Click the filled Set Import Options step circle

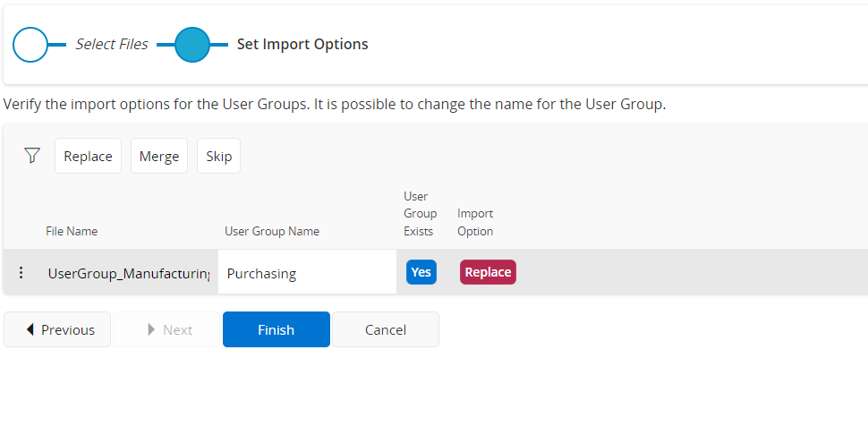tap(191, 45)
